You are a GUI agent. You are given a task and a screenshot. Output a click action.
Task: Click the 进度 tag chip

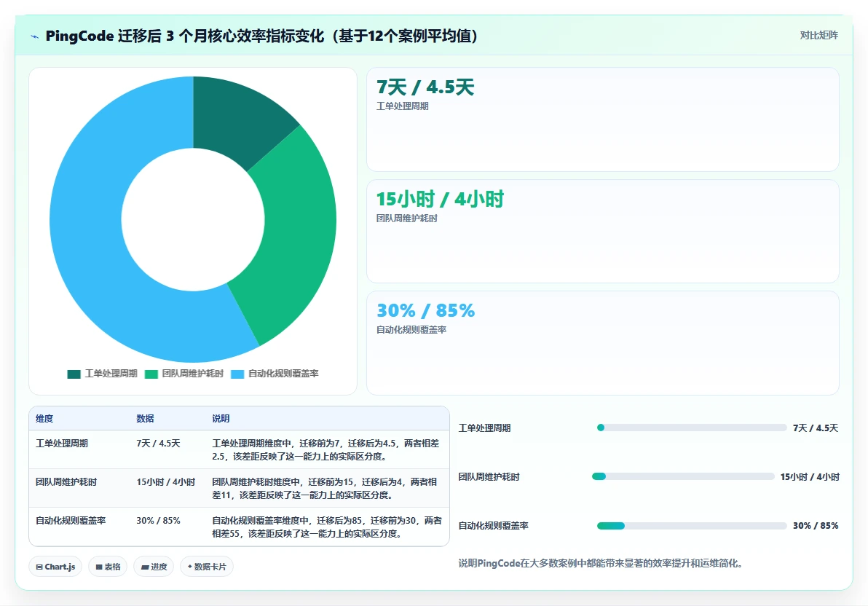tap(154, 567)
